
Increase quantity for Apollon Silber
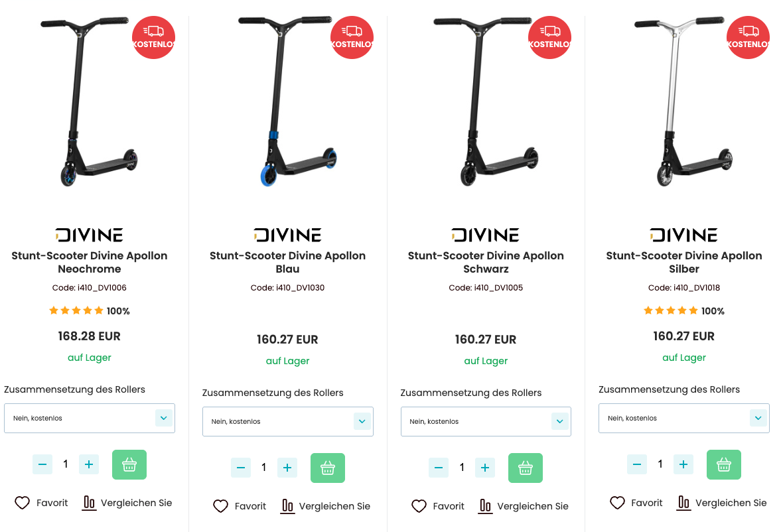pos(683,464)
